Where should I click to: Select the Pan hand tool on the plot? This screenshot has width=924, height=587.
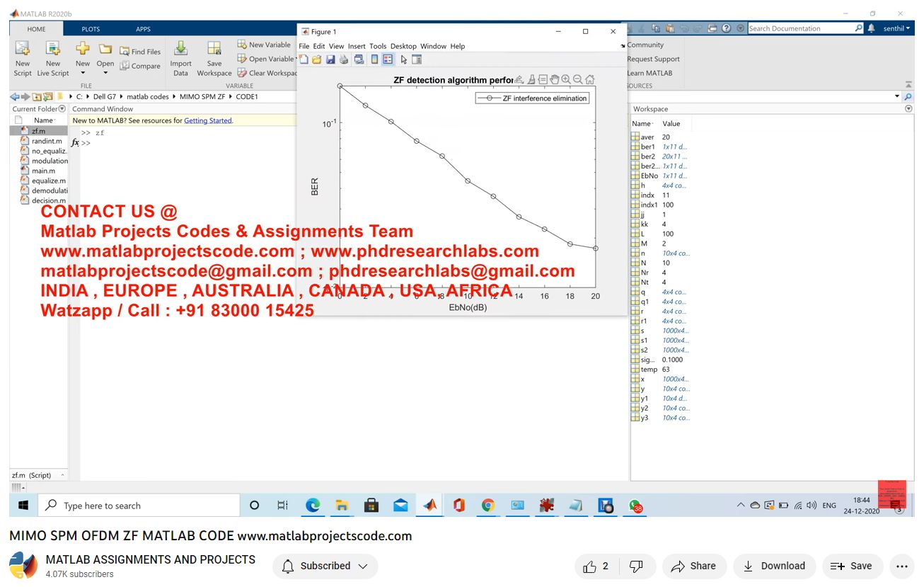coord(555,80)
